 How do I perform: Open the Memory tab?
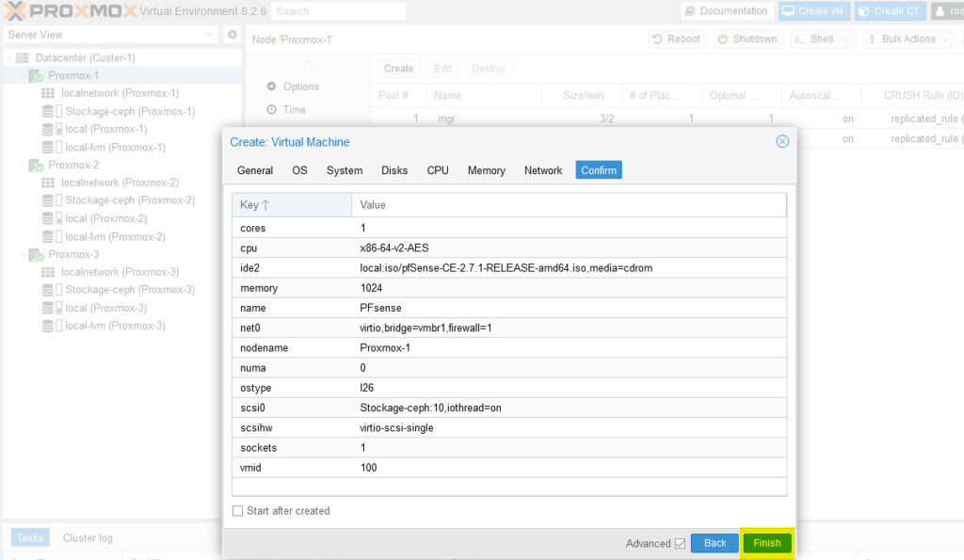click(x=487, y=170)
